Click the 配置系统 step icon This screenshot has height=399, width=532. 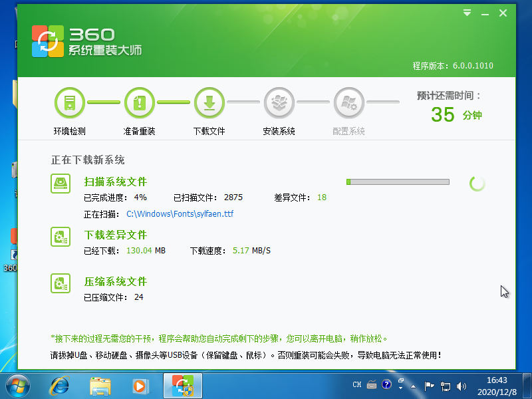tap(348, 102)
